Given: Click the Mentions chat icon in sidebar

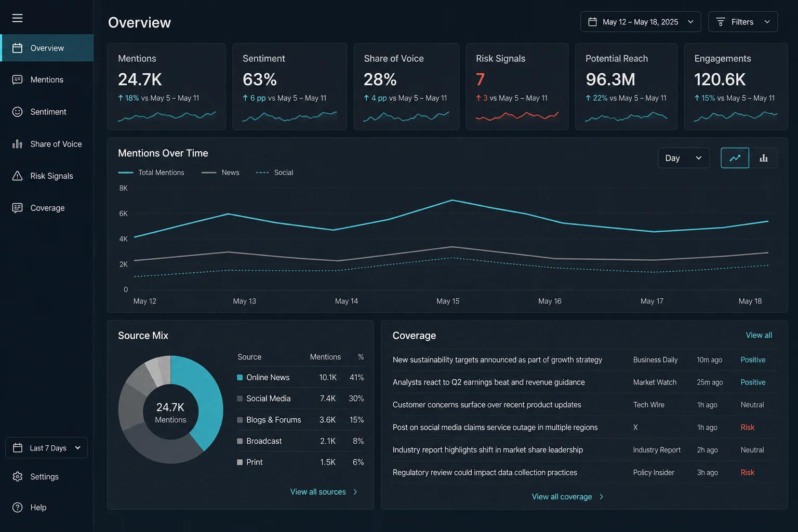Looking at the screenshot, I should click(17, 79).
